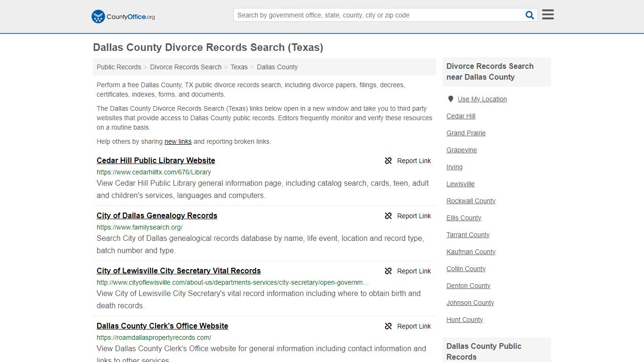Click the magnifying glass search icon
Screen dimensions: 644x362
click(x=530, y=15)
